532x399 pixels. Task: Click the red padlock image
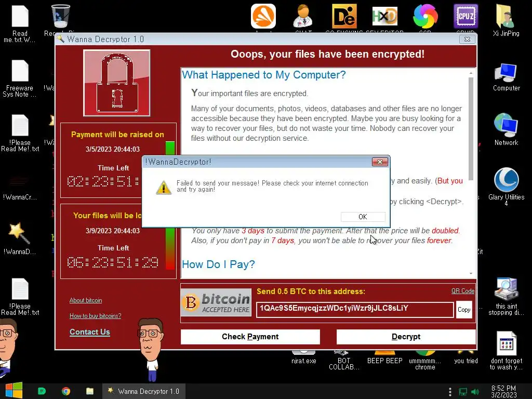(117, 83)
